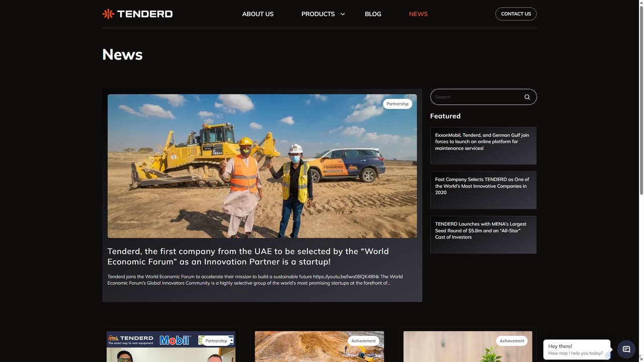The height and width of the screenshot is (362, 644).
Task: Open featured ExxonMobil, Tenderd, German Gulf article
Action: (x=483, y=145)
